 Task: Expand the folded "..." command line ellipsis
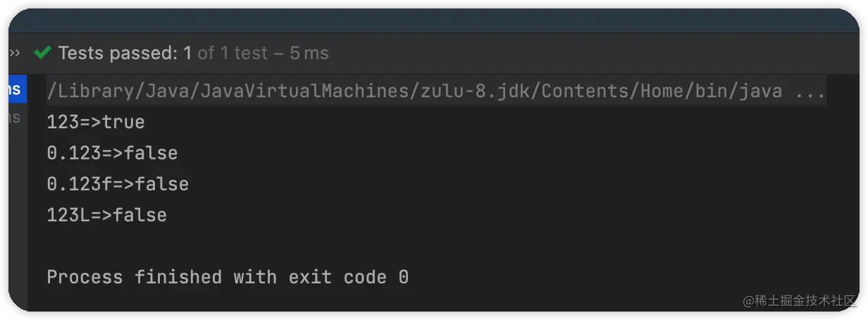810,91
